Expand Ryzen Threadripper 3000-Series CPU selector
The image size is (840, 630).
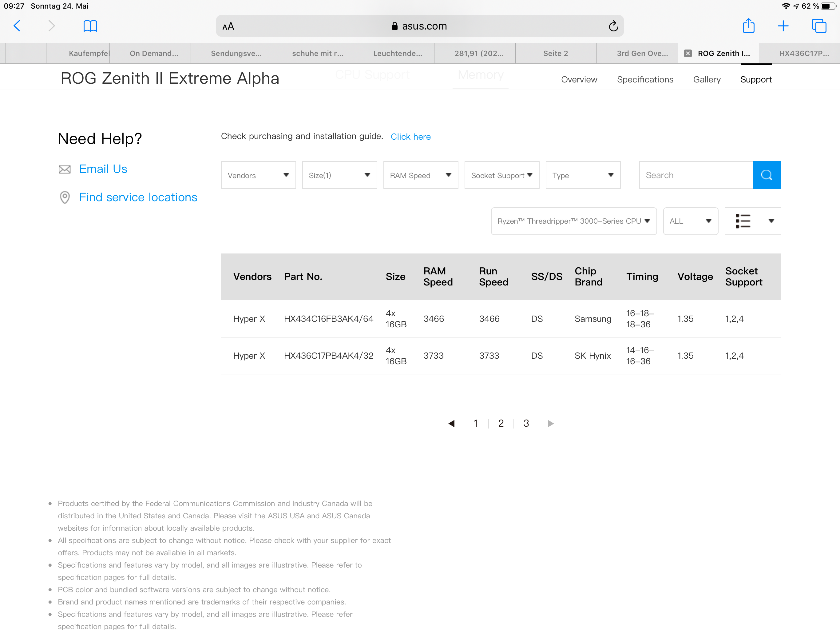(x=573, y=221)
